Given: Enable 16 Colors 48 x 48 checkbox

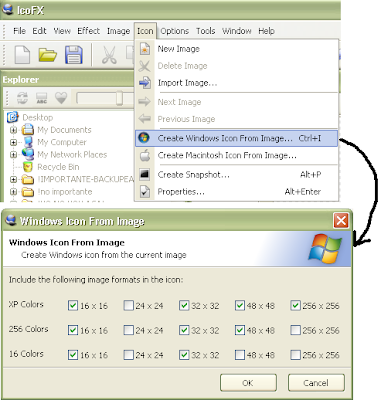Looking at the screenshot, I should tap(240, 355).
